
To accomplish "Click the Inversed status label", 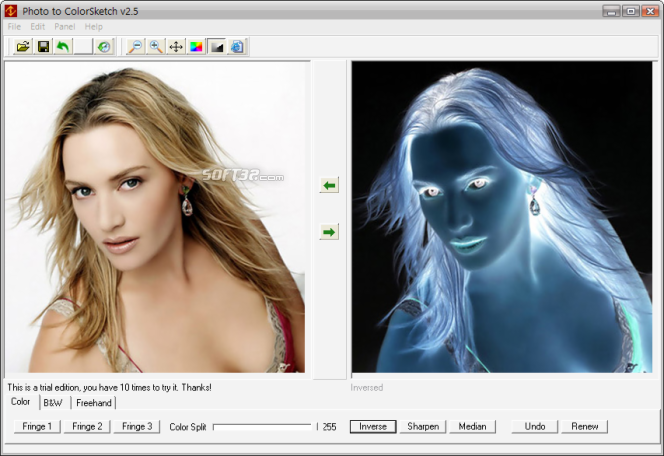I will click(x=367, y=387).
